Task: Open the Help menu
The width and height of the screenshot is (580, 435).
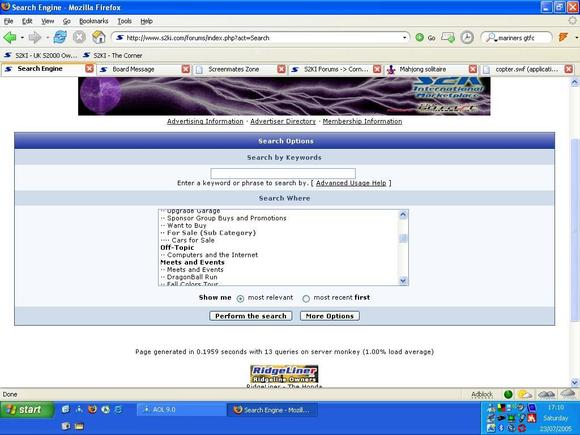Action: coord(146,21)
